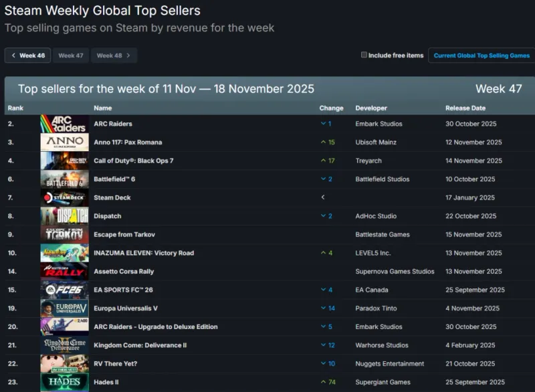Enable the Include free items checkbox
535x392 pixels.
pyautogui.click(x=364, y=55)
